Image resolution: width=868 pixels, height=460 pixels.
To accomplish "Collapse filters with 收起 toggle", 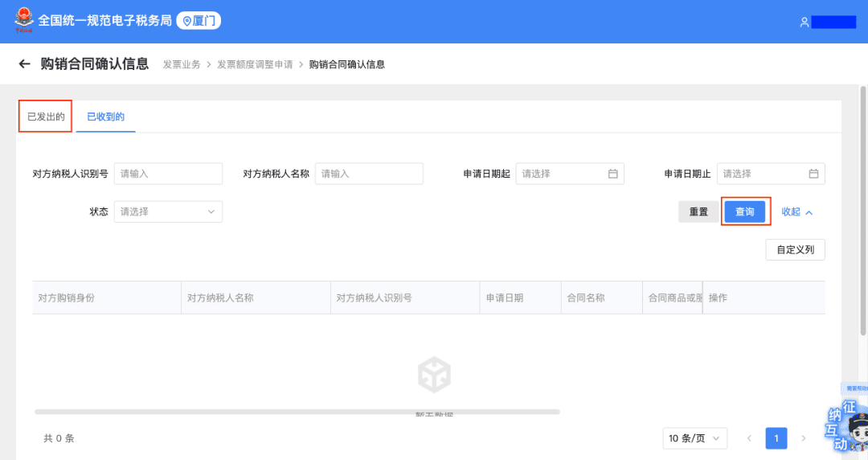I will tap(796, 212).
